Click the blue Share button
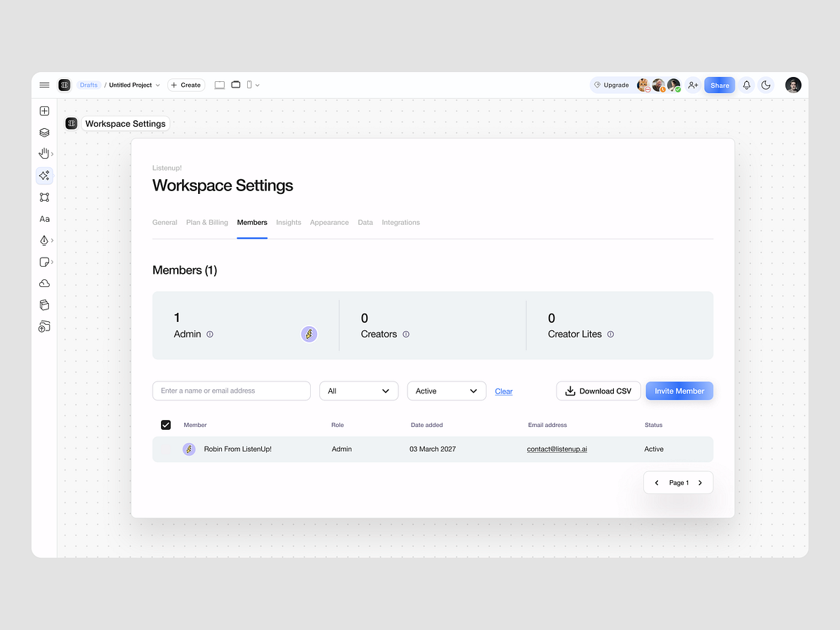840x630 pixels. 720,85
